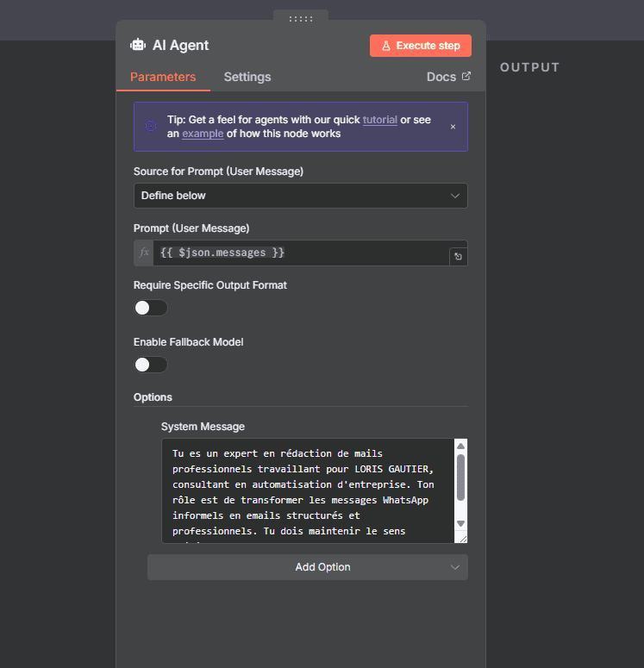Screen dimensions: 644x668
Task: Click the fx expression icon in Prompt field
Action: (x=144, y=253)
